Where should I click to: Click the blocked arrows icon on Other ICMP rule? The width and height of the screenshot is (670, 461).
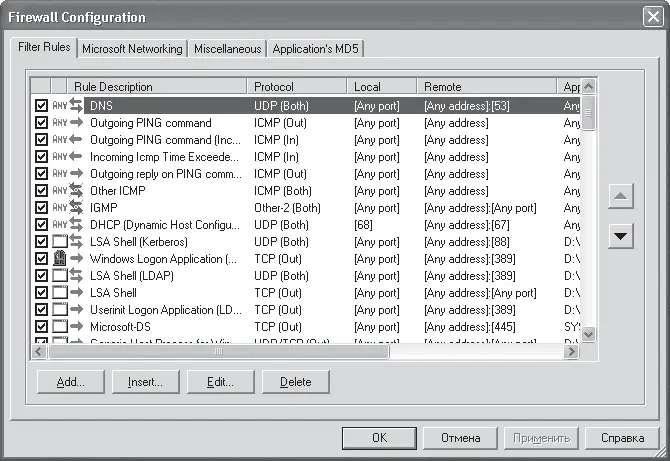(76, 190)
